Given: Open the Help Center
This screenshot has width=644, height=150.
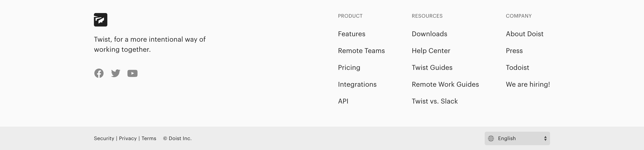Looking at the screenshot, I should (431, 51).
